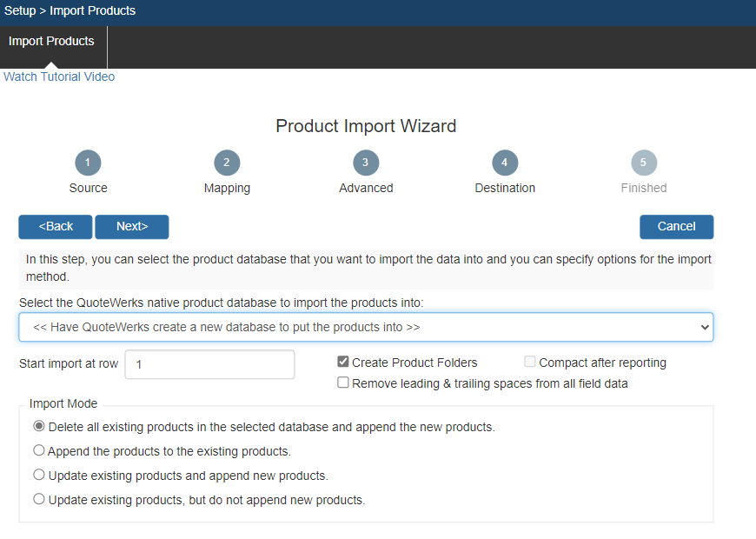Image resolution: width=756 pixels, height=539 pixels.
Task: Enable Remove leading & trailing spaces checkbox
Action: pos(343,383)
